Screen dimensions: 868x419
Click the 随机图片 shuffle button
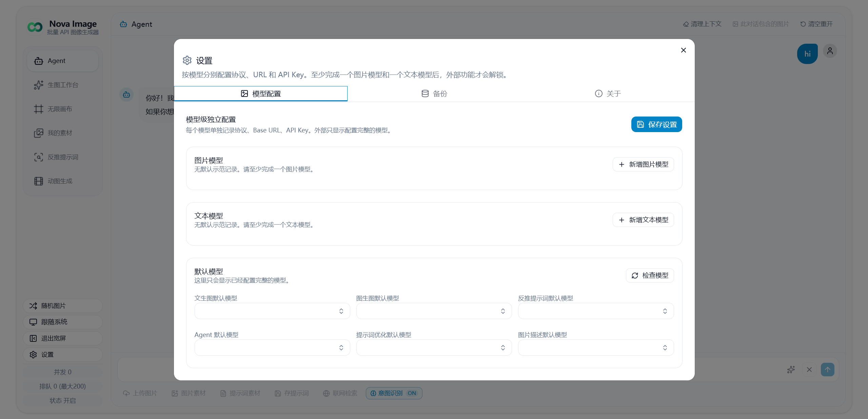(x=63, y=306)
